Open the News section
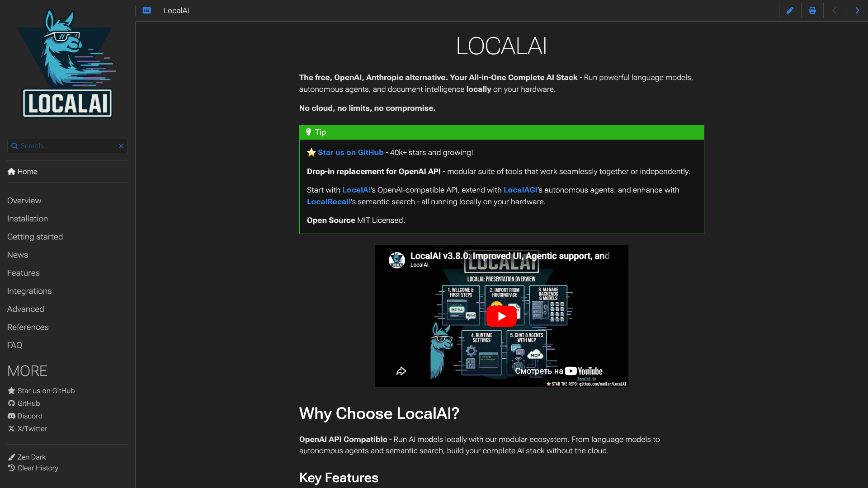The height and width of the screenshot is (488, 868). point(18,255)
